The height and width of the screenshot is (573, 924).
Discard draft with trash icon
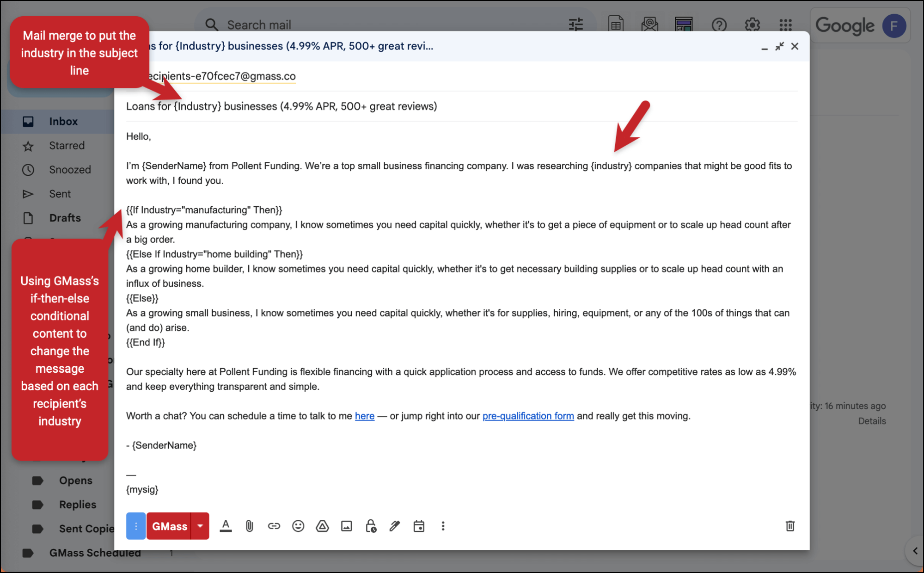[x=790, y=526]
